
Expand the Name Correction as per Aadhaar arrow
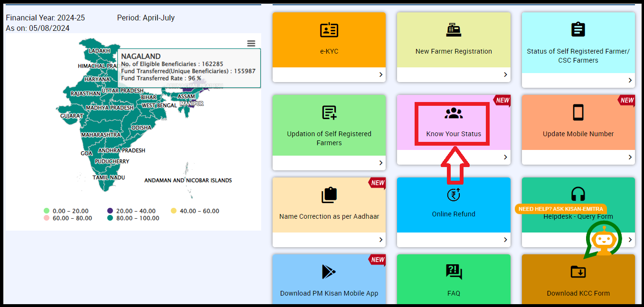(x=381, y=240)
